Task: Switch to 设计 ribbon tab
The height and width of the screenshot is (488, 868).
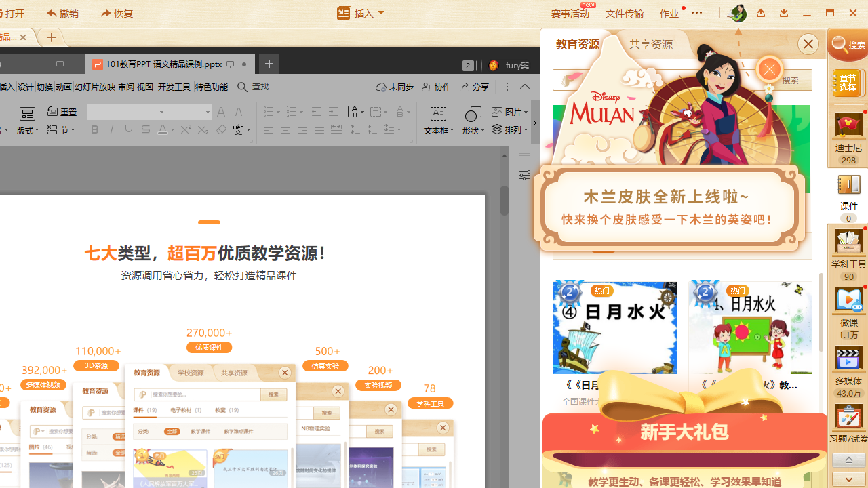Action: (26, 87)
